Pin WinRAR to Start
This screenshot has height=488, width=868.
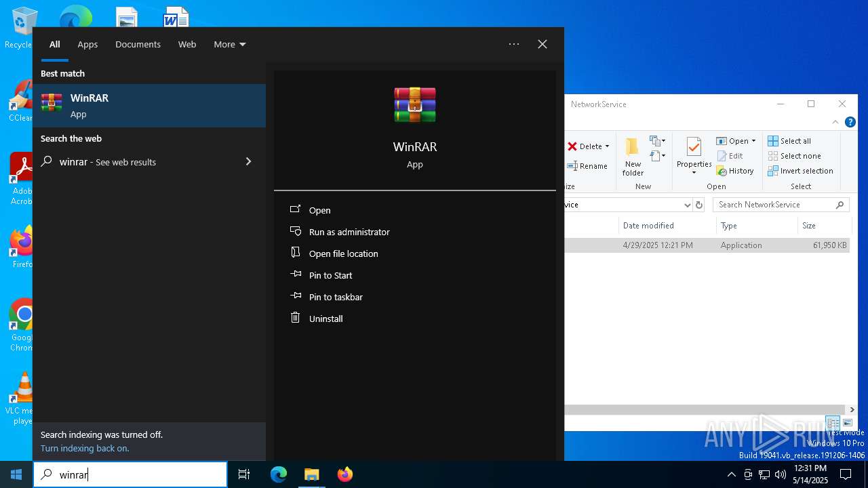[x=330, y=275]
